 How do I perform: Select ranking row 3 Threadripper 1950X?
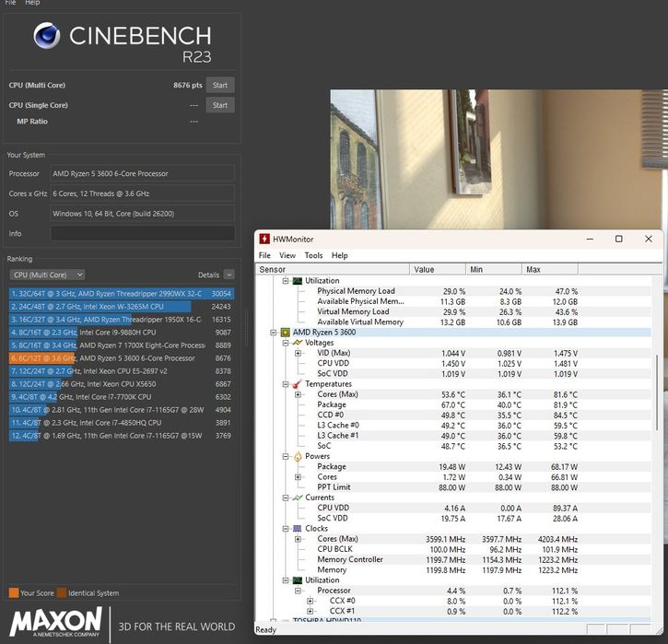(x=122, y=320)
